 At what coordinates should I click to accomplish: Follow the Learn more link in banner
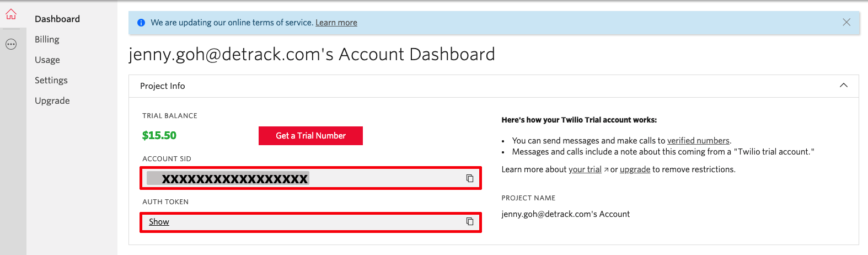(x=336, y=23)
